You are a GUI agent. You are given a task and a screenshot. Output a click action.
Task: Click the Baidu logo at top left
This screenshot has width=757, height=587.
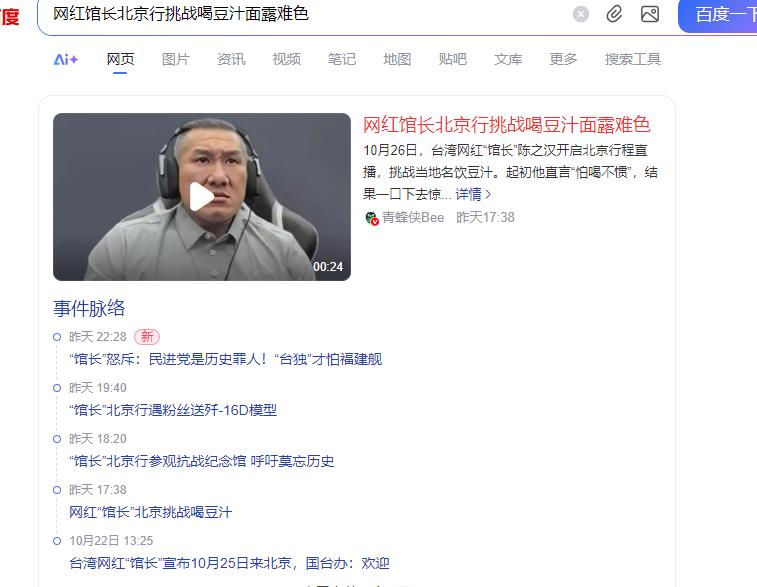(10, 17)
